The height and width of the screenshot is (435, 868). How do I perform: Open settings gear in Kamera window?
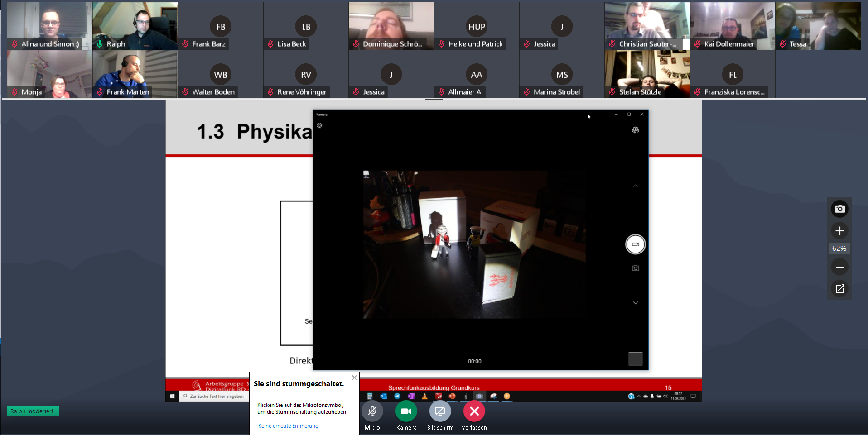tap(319, 126)
